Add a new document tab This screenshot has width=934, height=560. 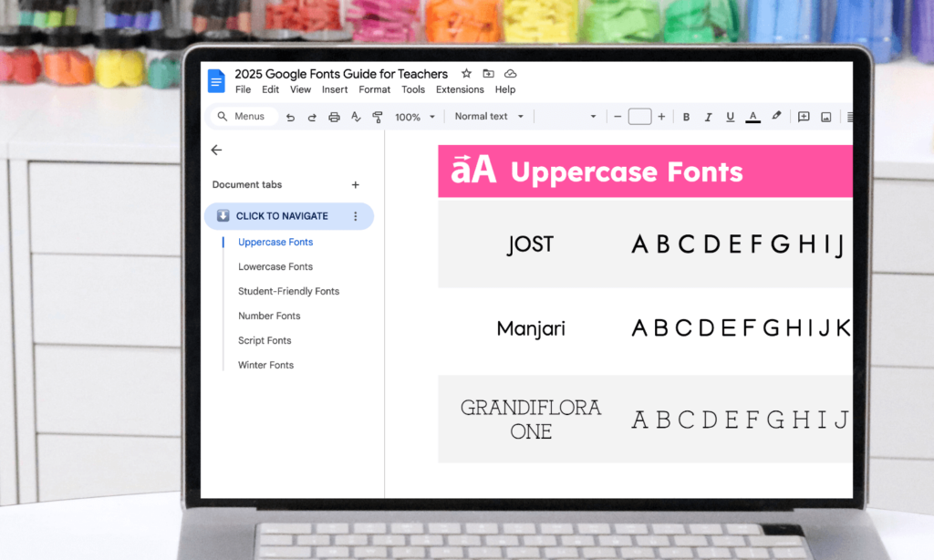tap(355, 184)
